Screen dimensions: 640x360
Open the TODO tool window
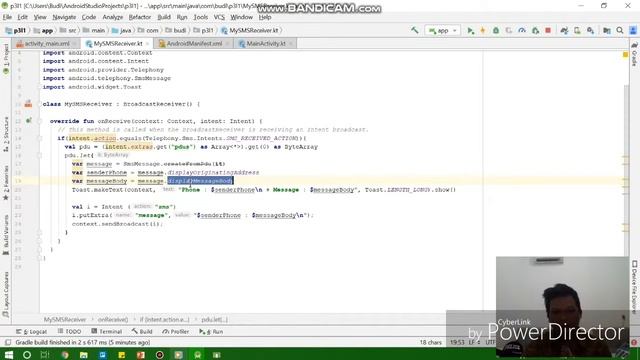(x=69, y=331)
